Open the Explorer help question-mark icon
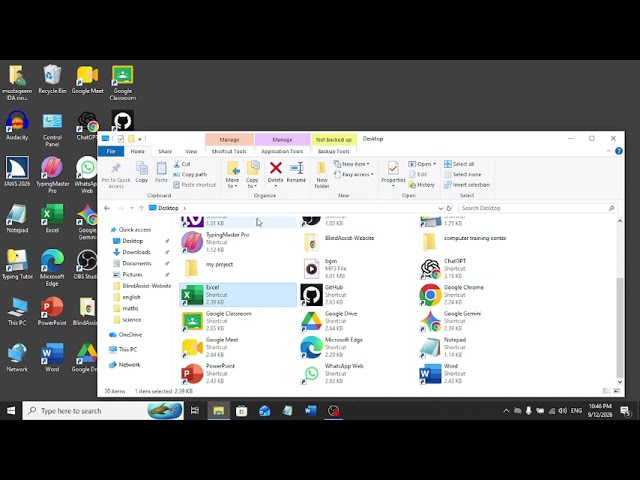 [619, 151]
